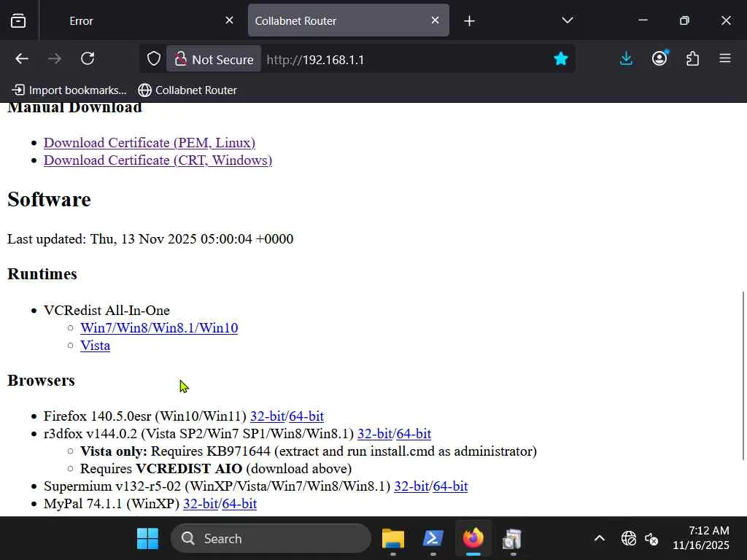Open VCRedist Win7/Win8/Win8.1/Win10 link
The image size is (747, 560).
click(x=159, y=327)
